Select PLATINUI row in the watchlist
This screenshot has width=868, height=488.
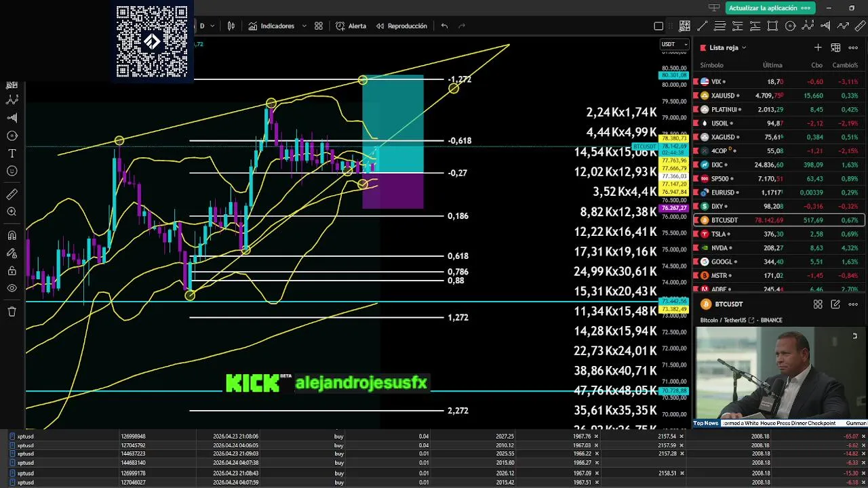tap(778, 109)
